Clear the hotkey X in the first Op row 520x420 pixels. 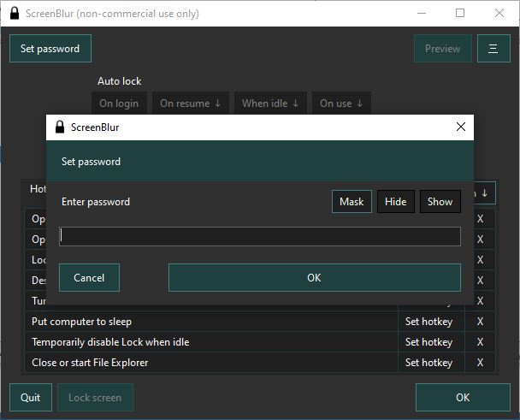(x=480, y=219)
